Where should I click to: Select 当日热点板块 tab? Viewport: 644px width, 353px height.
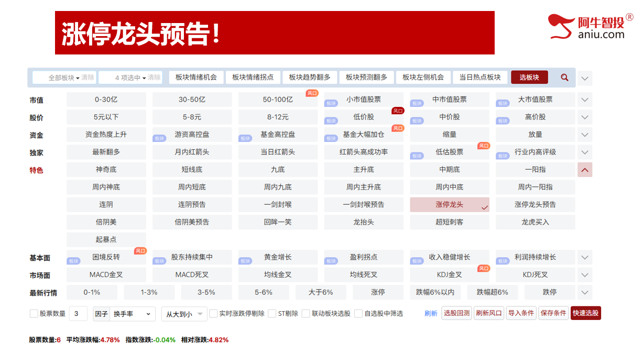[x=480, y=78]
